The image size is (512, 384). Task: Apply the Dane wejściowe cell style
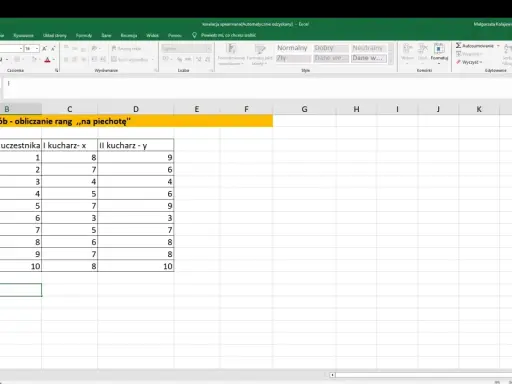(331, 58)
